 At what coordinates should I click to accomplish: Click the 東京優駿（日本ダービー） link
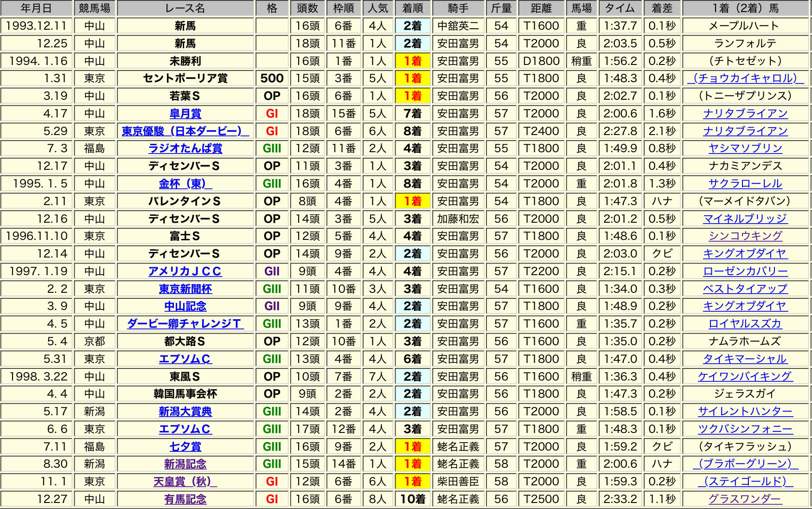(185, 131)
